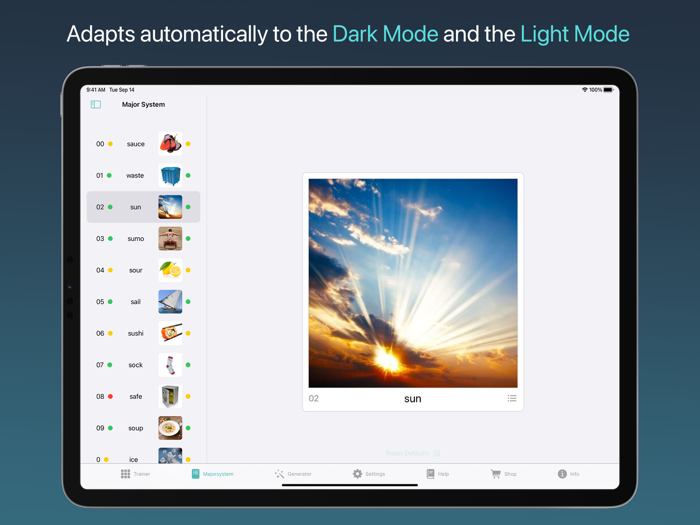Click the safe thumbnail

pos(170,396)
